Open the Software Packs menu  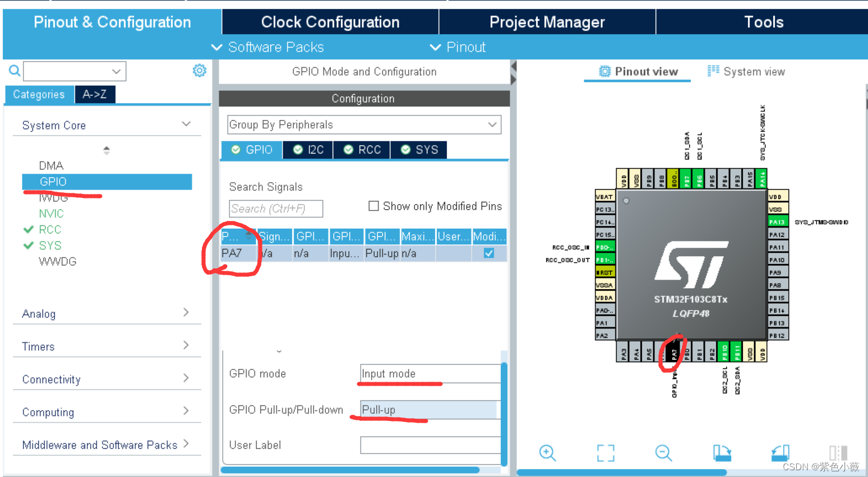267,47
